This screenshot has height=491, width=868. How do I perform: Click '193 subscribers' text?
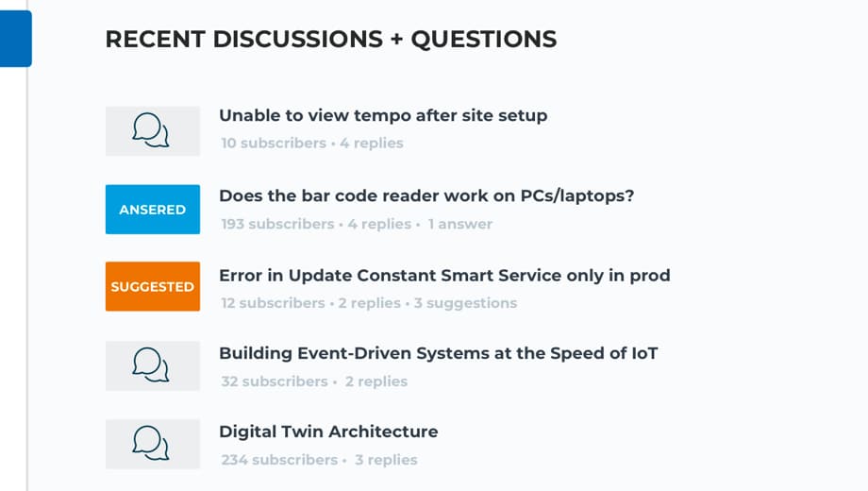[277, 224]
